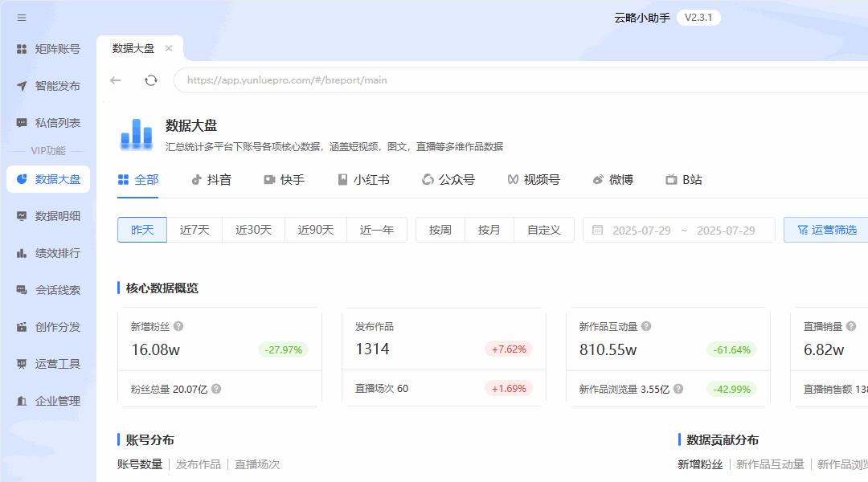Click the 16.08w new fans value
Image resolution: width=868 pixels, height=482 pixels.
pos(156,349)
